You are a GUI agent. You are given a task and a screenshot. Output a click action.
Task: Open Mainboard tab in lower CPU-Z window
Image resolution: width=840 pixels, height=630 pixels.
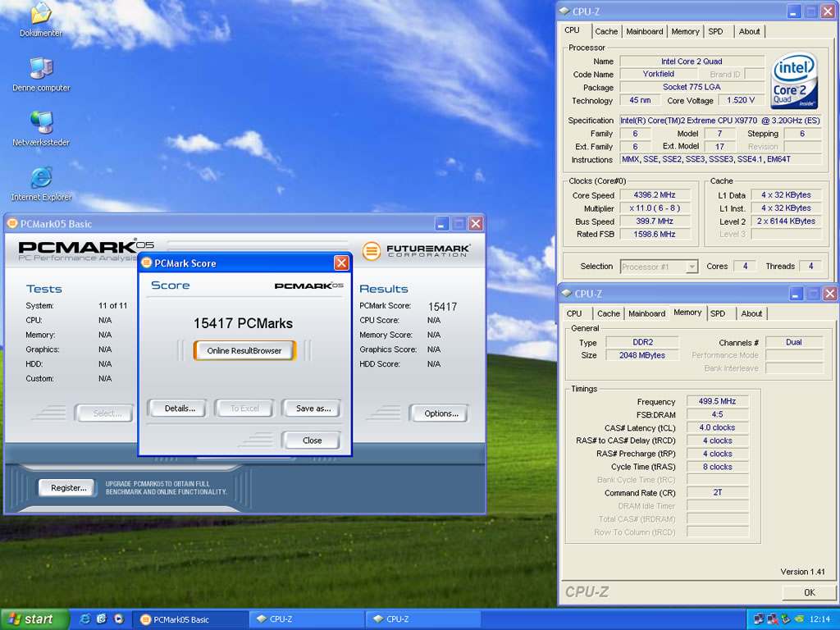646,313
